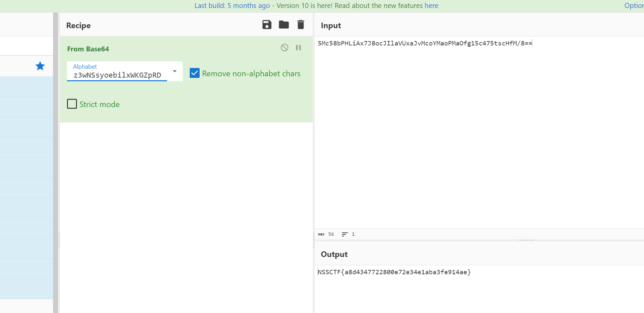Click the Base64 string in the Input area
Screen dimensions: 644x313
pyautogui.click(x=424, y=43)
